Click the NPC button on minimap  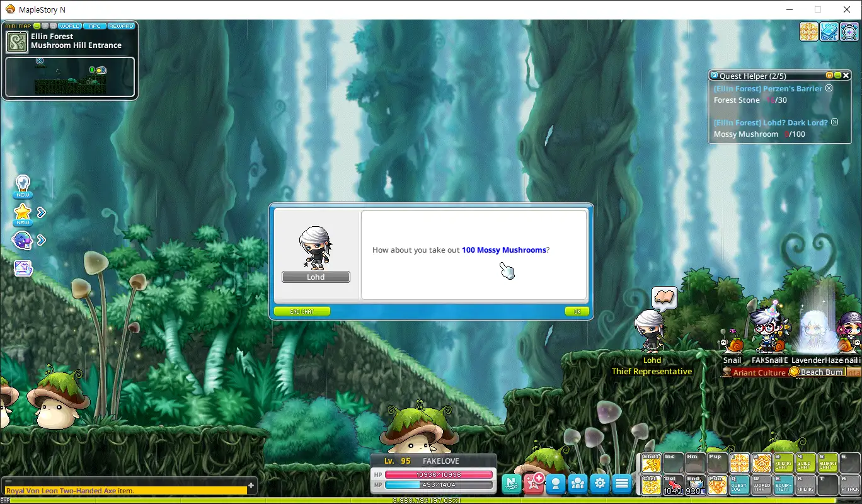click(95, 26)
